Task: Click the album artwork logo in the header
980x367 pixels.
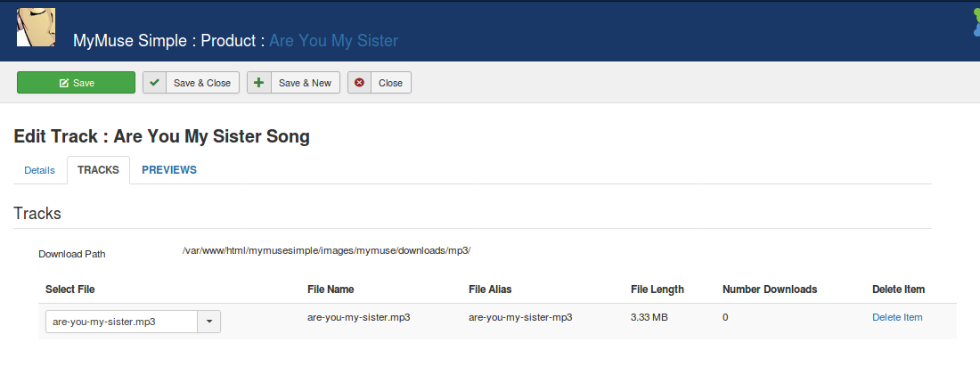Action: click(36, 27)
